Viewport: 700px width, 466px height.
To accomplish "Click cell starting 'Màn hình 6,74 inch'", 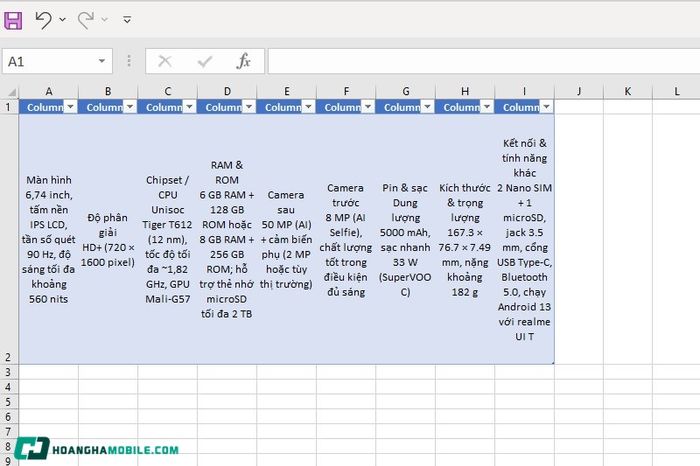I will tap(49, 239).
